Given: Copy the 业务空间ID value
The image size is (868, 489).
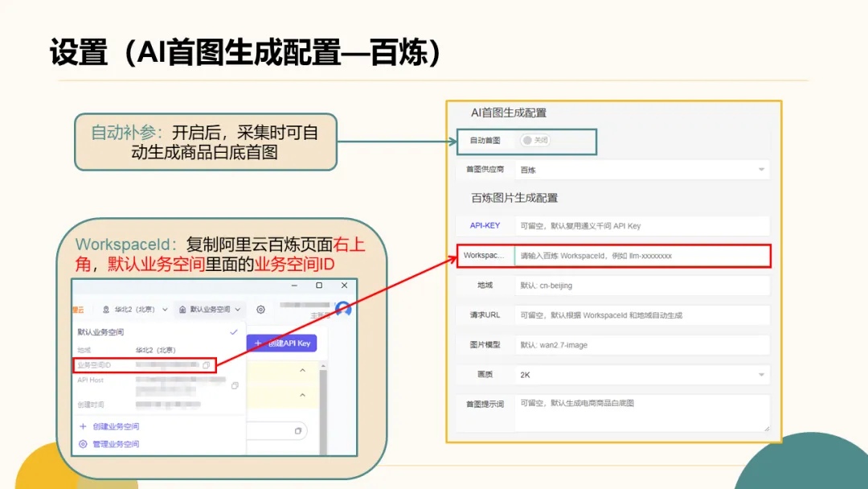Looking at the screenshot, I should click(x=206, y=365).
